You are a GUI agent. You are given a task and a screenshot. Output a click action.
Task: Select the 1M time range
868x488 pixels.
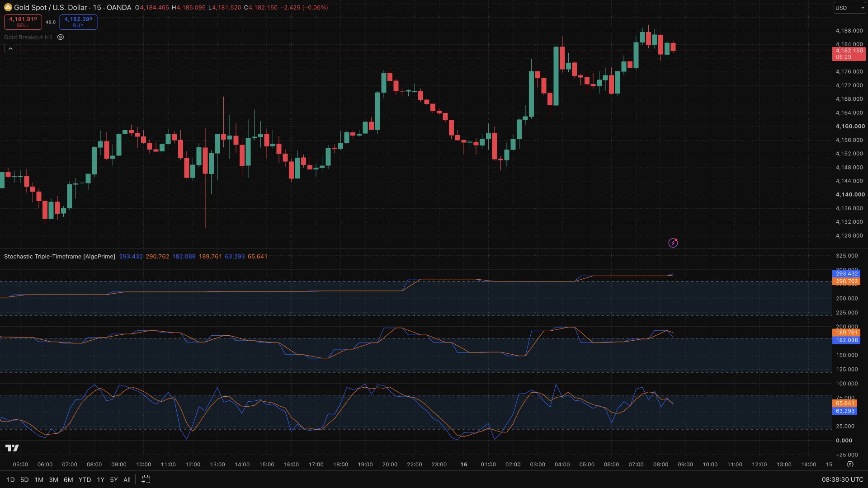click(x=39, y=479)
